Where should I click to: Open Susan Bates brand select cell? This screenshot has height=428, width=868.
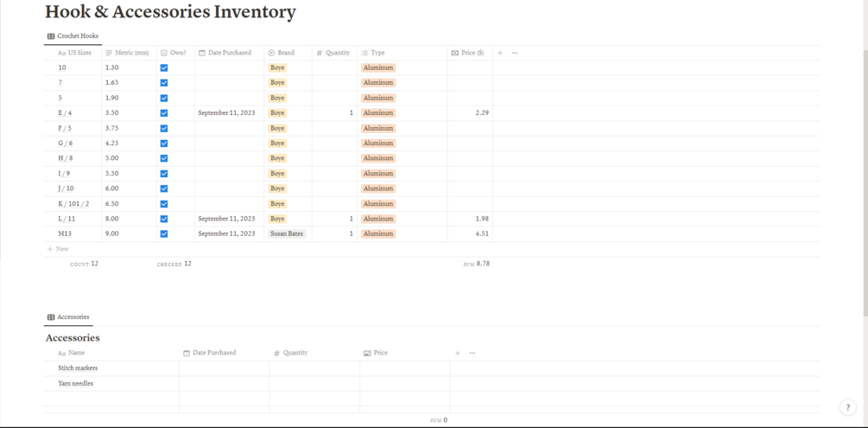287,234
